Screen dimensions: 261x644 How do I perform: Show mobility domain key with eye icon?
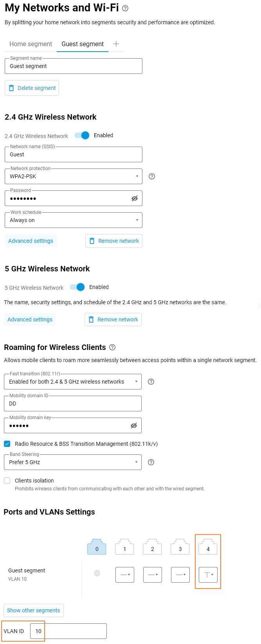[134, 426]
